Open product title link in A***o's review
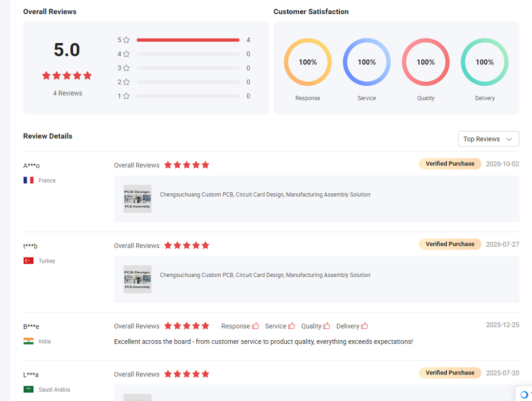The image size is (532, 401). 265,194
